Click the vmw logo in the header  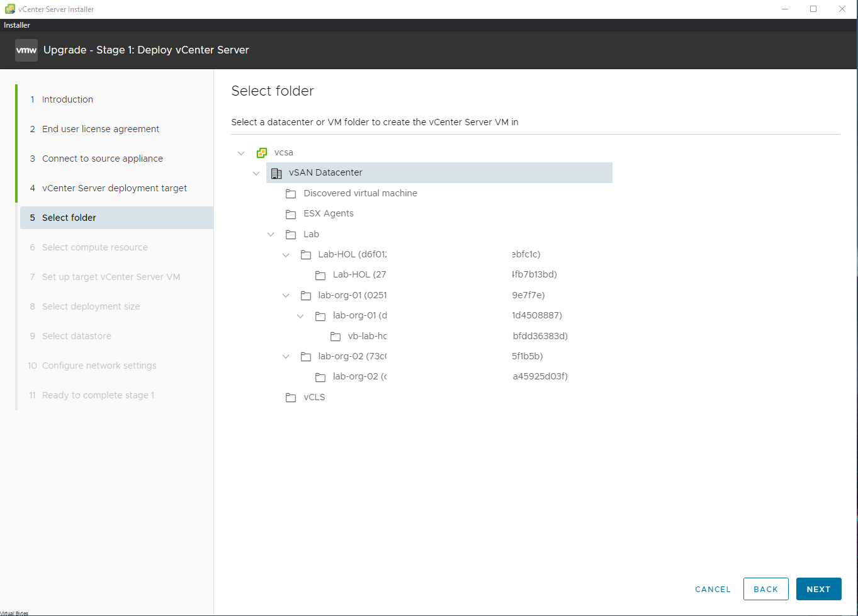click(x=26, y=49)
